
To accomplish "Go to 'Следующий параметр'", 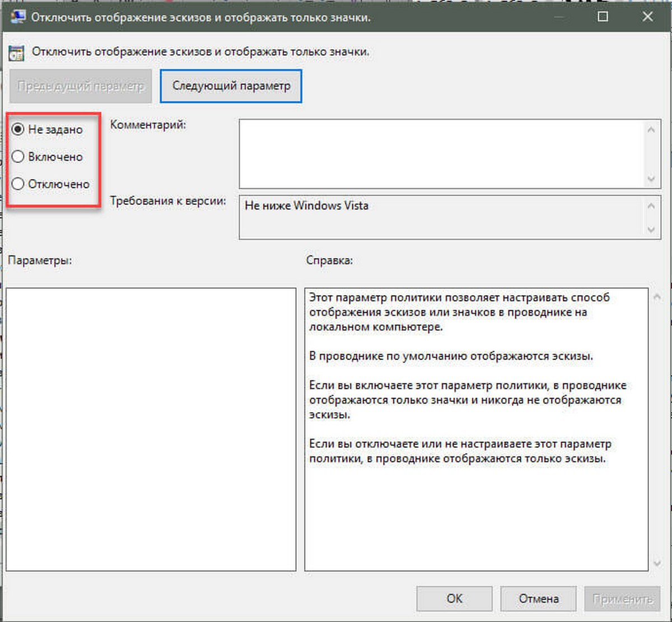I will [x=231, y=86].
